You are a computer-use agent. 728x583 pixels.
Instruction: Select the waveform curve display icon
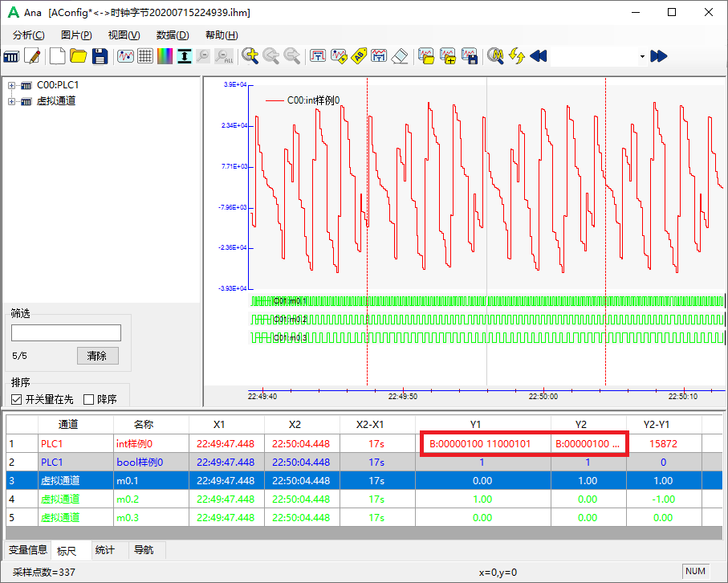(124, 56)
